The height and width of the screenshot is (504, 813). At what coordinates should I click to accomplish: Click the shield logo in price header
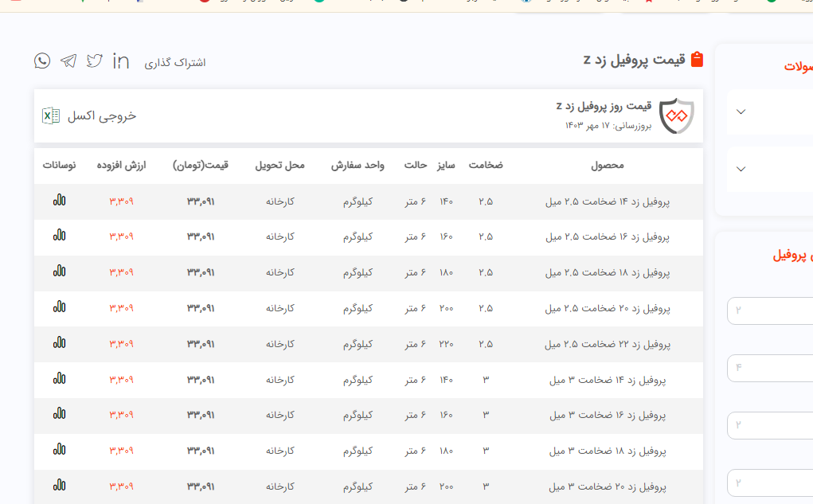676,116
